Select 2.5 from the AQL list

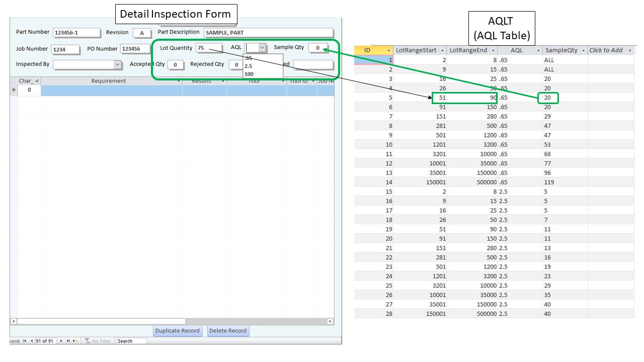249,66
